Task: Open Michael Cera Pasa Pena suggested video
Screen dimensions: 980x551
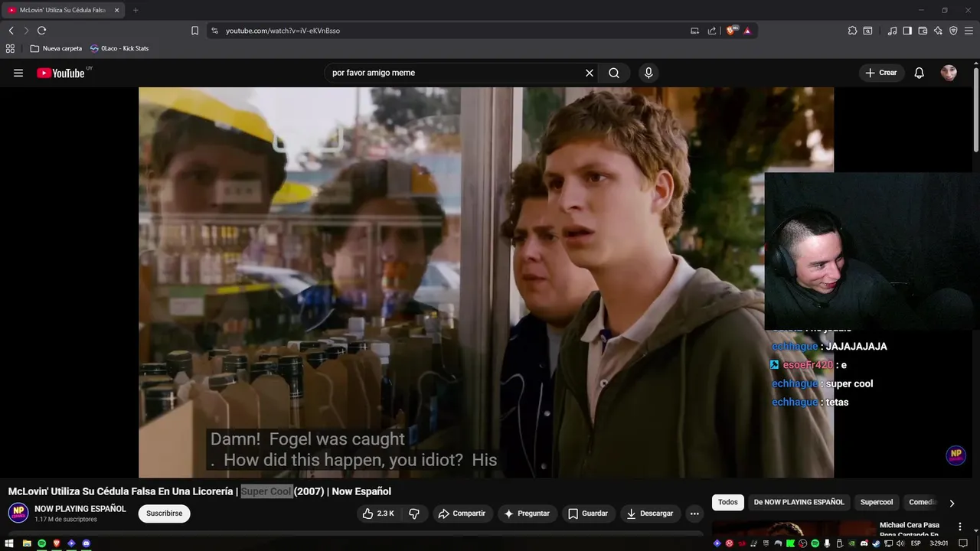Action: coord(910,530)
